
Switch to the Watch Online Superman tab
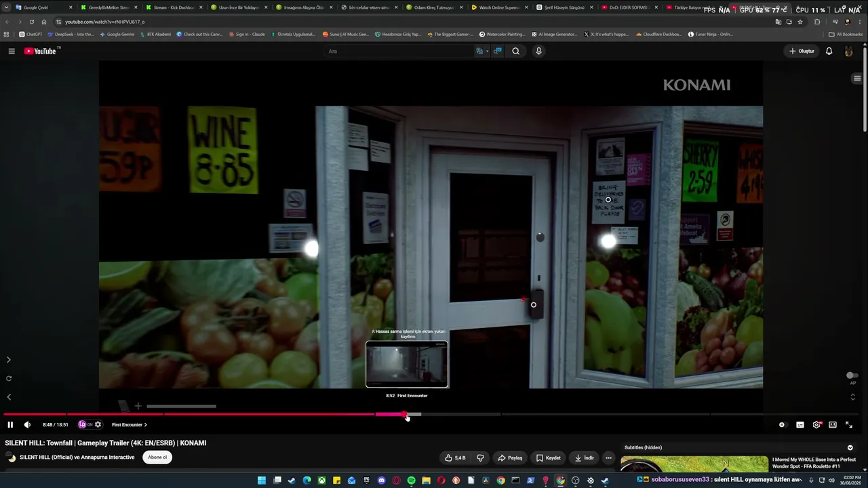tap(499, 7)
